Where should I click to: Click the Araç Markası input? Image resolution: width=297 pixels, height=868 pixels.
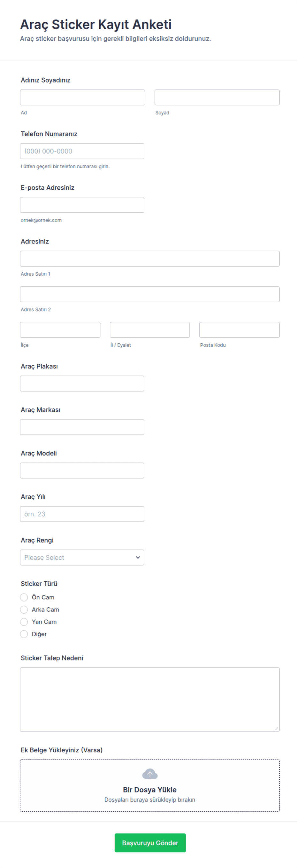(x=82, y=427)
